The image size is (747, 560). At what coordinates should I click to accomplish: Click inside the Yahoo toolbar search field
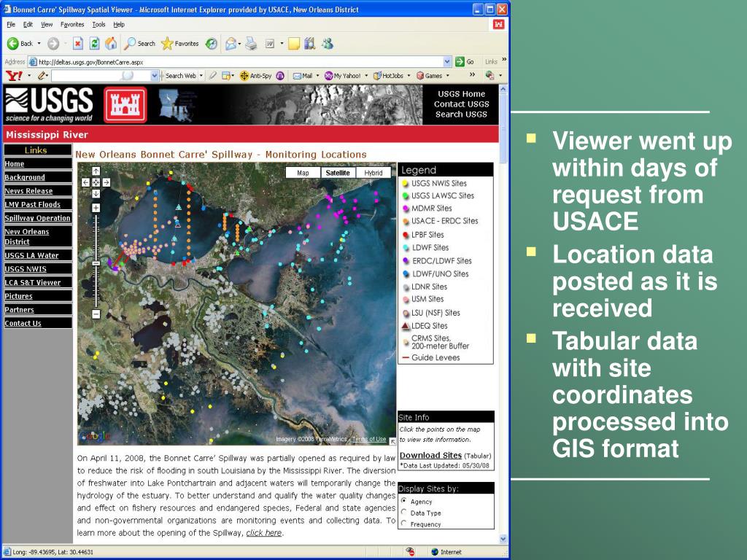(100, 76)
